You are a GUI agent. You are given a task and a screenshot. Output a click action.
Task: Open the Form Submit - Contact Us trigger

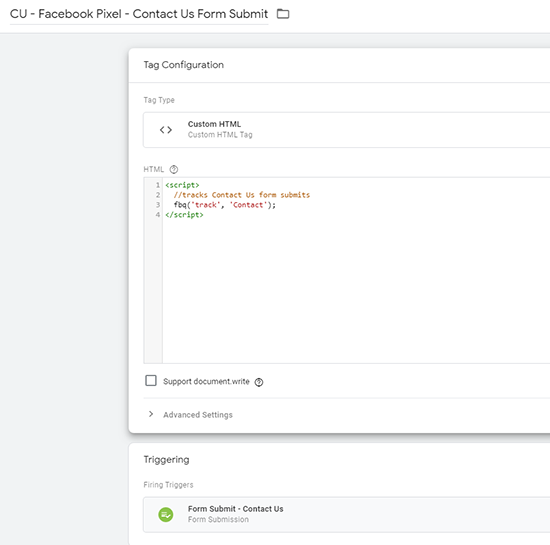click(x=347, y=514)
